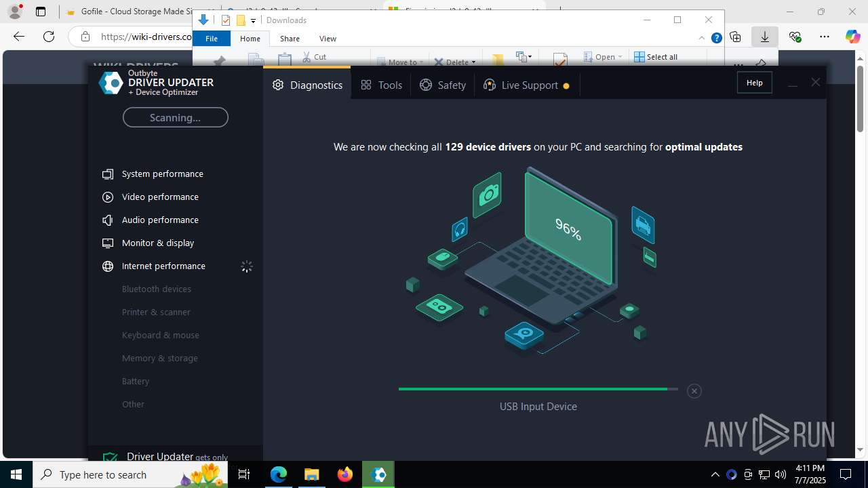
Task: Open Task View on the taskbar
Action: [x=244, y=474]
